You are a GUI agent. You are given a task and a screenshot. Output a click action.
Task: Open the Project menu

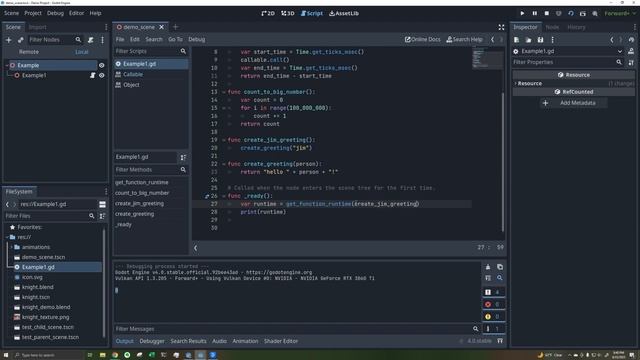pyautogui.click(x=33, y=13)
